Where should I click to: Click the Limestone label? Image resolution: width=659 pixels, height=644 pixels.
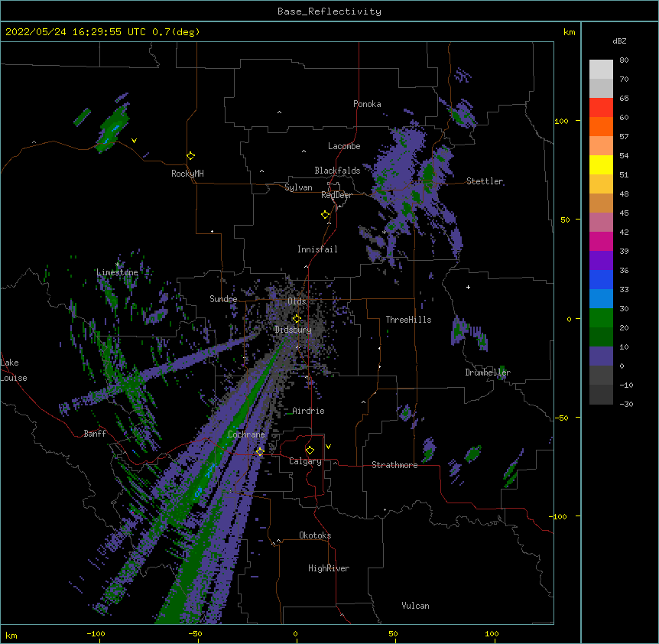coord(117,272)
